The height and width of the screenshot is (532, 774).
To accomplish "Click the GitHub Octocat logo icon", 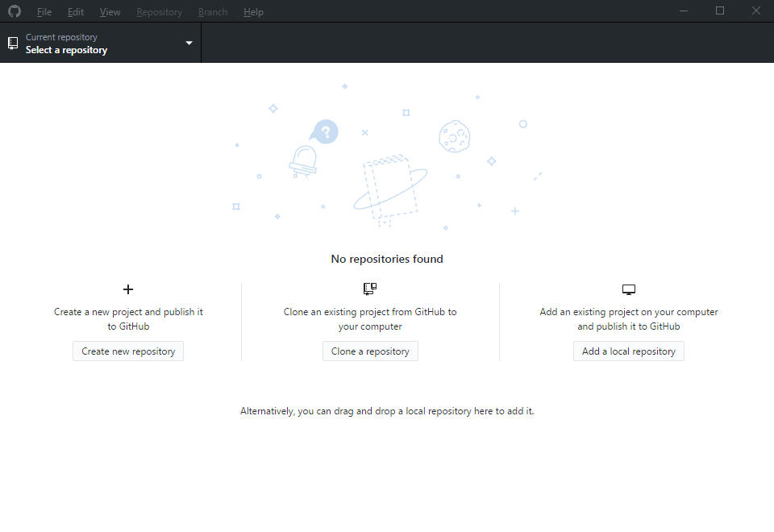I will tap(15, 11).
